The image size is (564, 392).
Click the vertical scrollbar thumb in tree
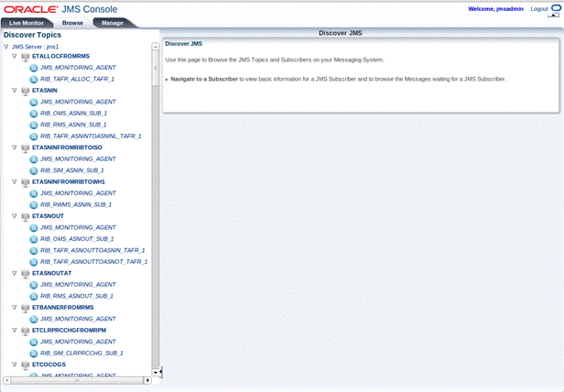pos(156,68)
